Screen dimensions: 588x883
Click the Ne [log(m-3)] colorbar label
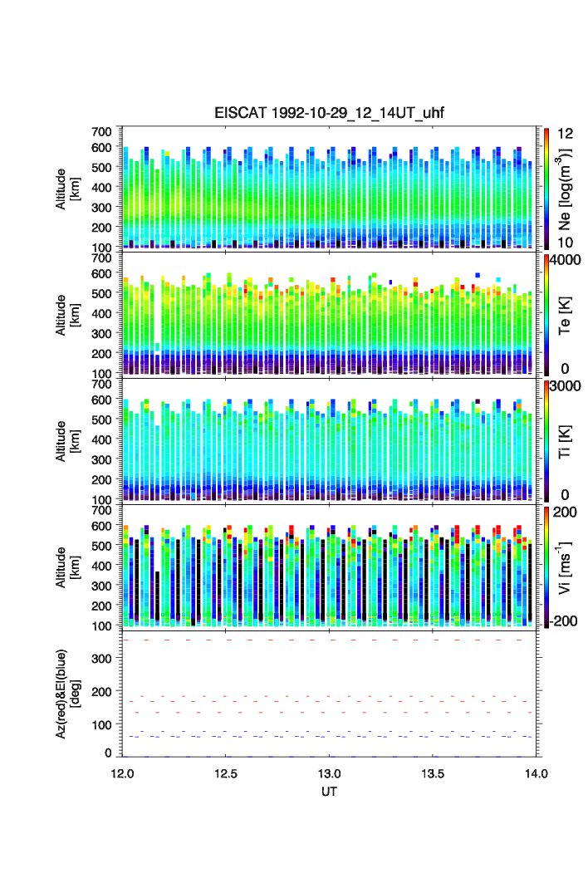point(565,189)
